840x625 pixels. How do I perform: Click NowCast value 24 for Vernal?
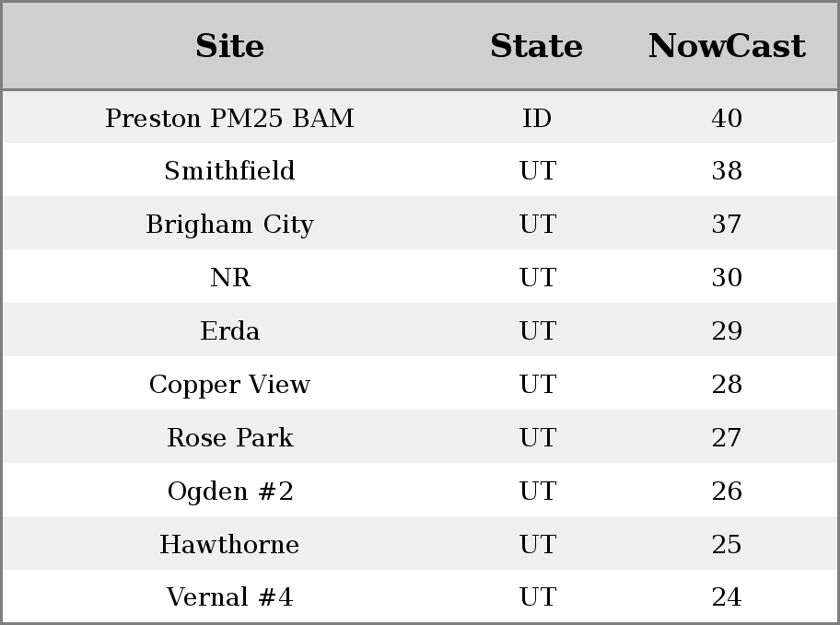tap(727, 598)
